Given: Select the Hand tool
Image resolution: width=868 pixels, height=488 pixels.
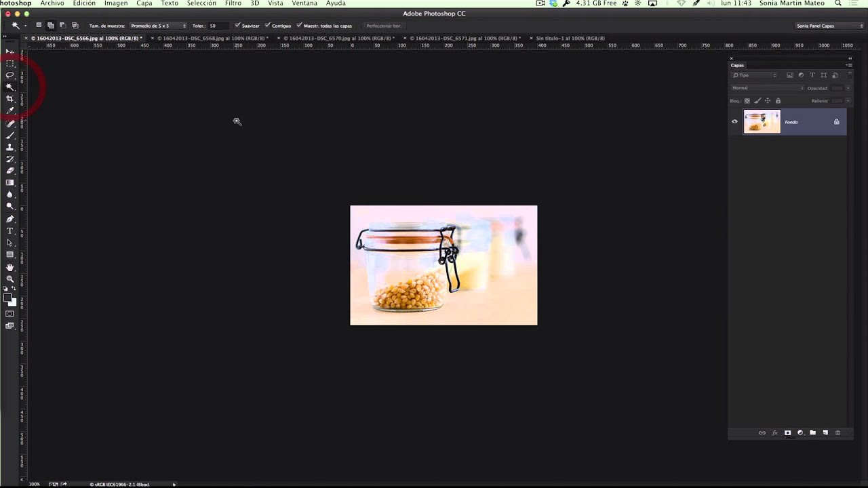Looking at the screenshot, I should pyautogui.click(x=9, y=267).
